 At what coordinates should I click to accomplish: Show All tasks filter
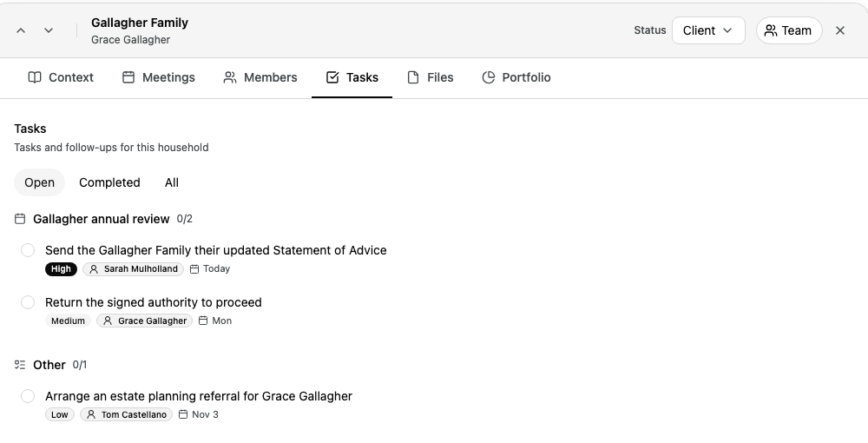click(172, 182)
